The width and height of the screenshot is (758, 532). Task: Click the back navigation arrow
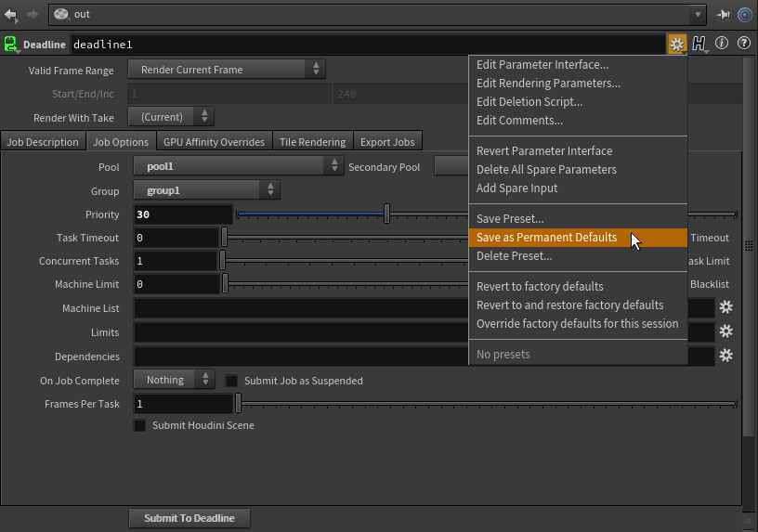pos(11,15)
